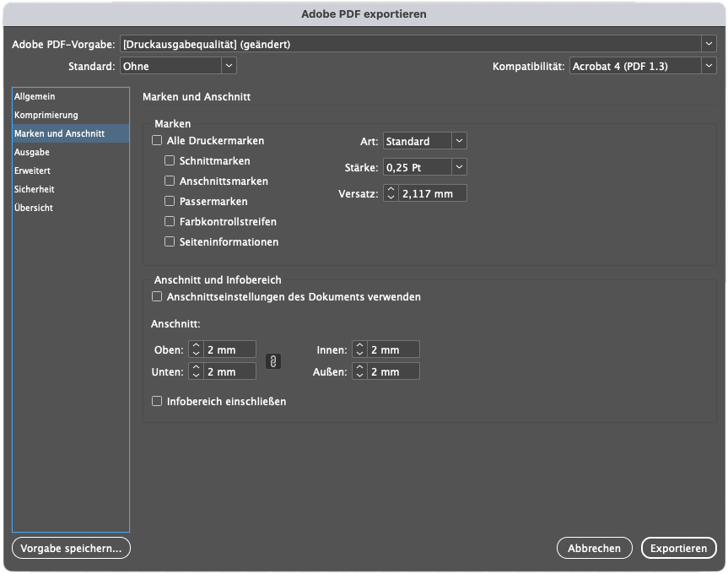Enable Infobereich einschließen checkbox
This screenshot has width=728, height=574.
[157, 401]
